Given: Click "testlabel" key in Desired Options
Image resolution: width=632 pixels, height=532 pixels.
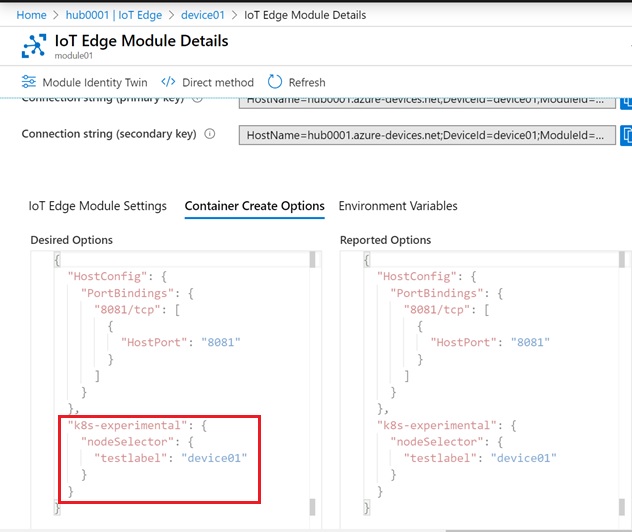Looking at the screenshot, I should tap(131, 458).
